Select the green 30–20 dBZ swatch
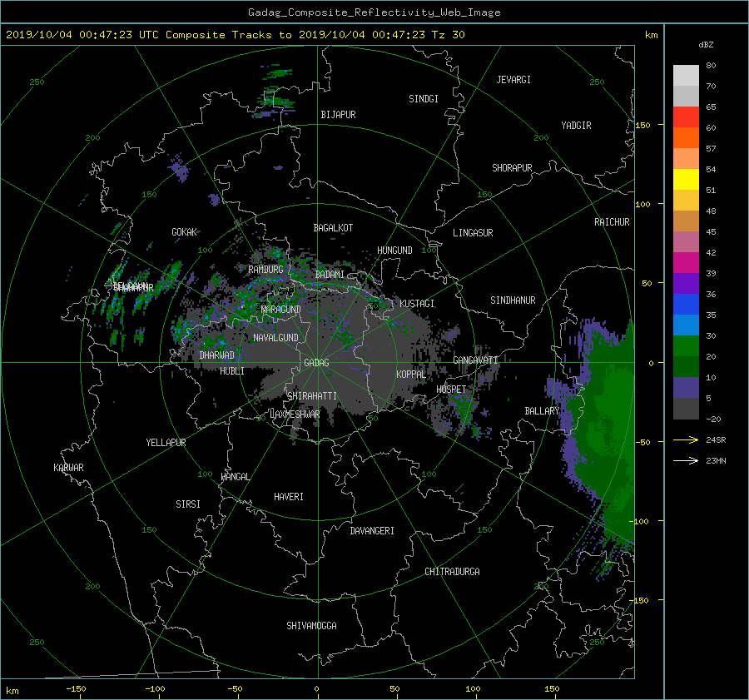Image resolution: width=749 pixels, height=700 pixels. [686, 345]
